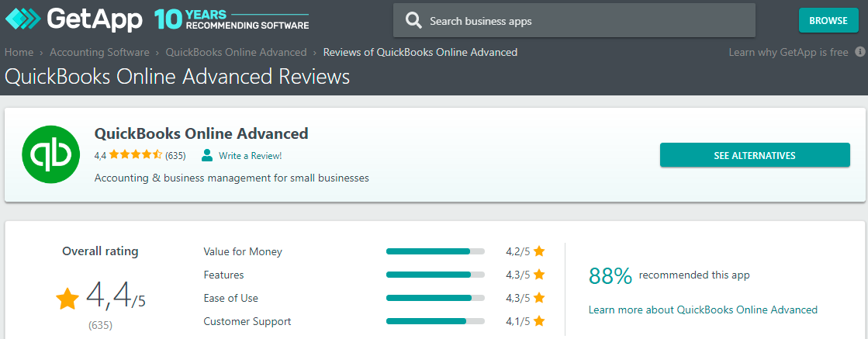Click the Write a Review! link

coord(251,156)
